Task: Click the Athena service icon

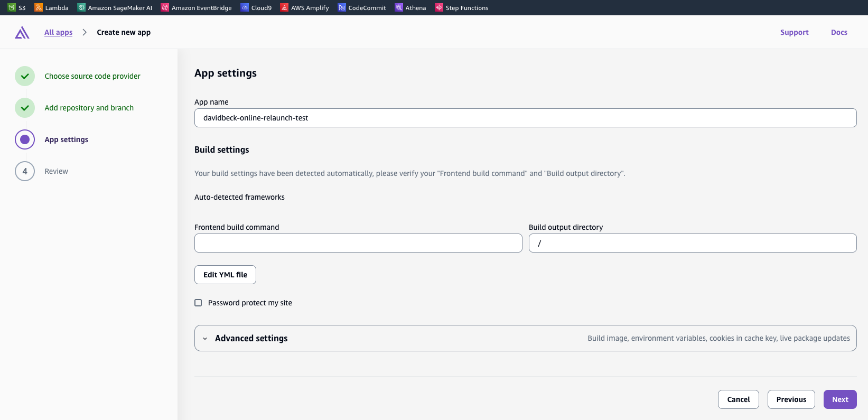Action: [x=399, y=7]
